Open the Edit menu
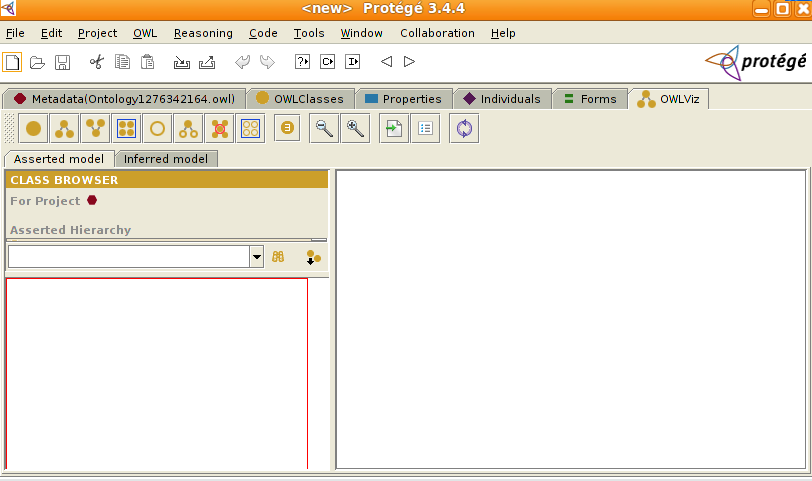The height and width of the screenshot is (481, 812). click(x=51, y=33)
